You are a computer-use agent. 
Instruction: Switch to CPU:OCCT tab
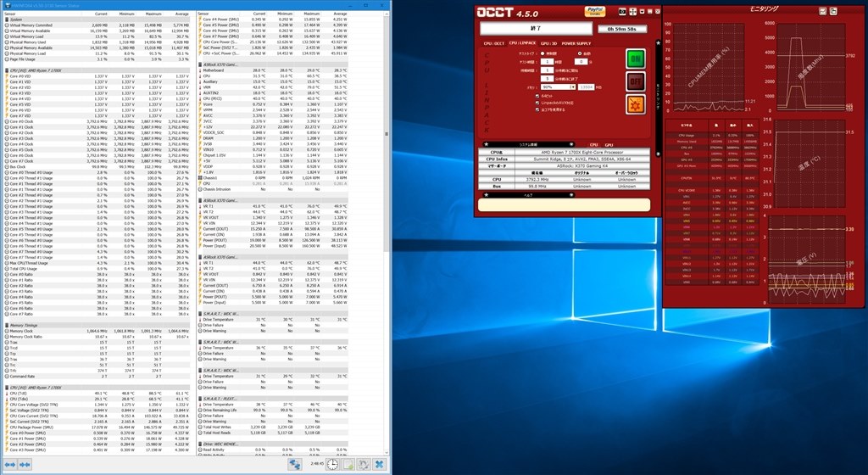coord(494,43)
